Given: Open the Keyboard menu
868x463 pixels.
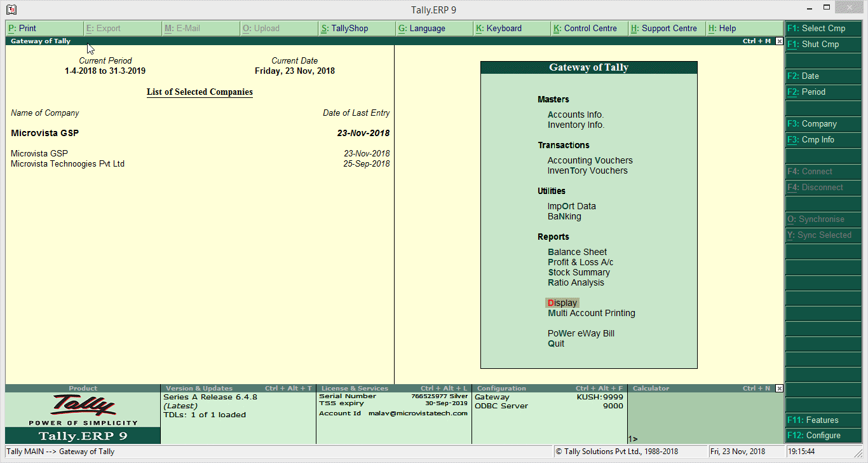Looking at the screenshot, I should [x=513, y=29].
